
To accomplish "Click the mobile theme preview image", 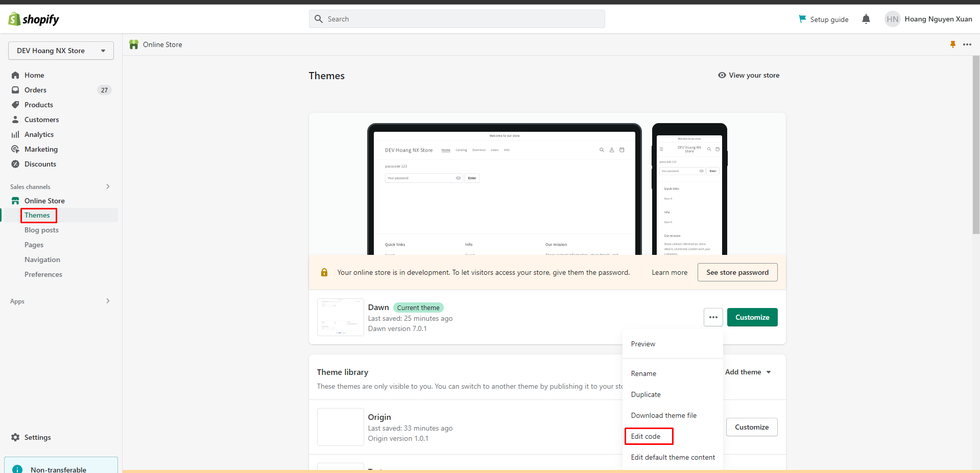I will tap(689, 189).
